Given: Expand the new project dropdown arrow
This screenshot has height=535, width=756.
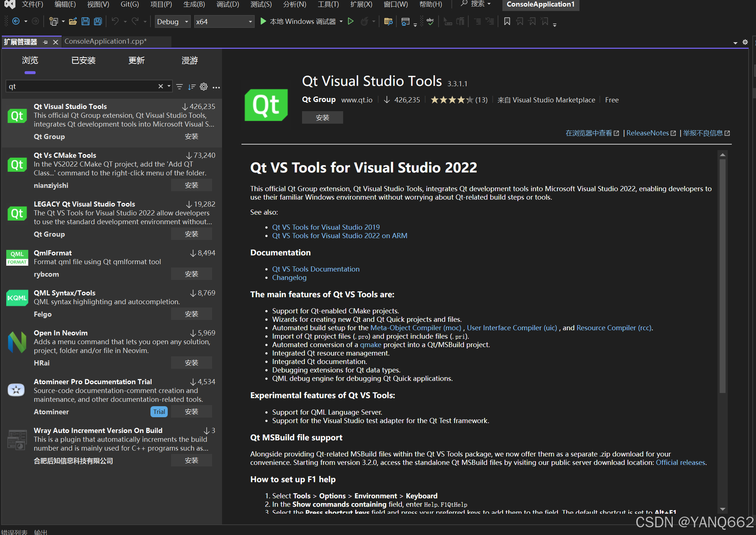Looking at the screenshot, I should point(63,22).
